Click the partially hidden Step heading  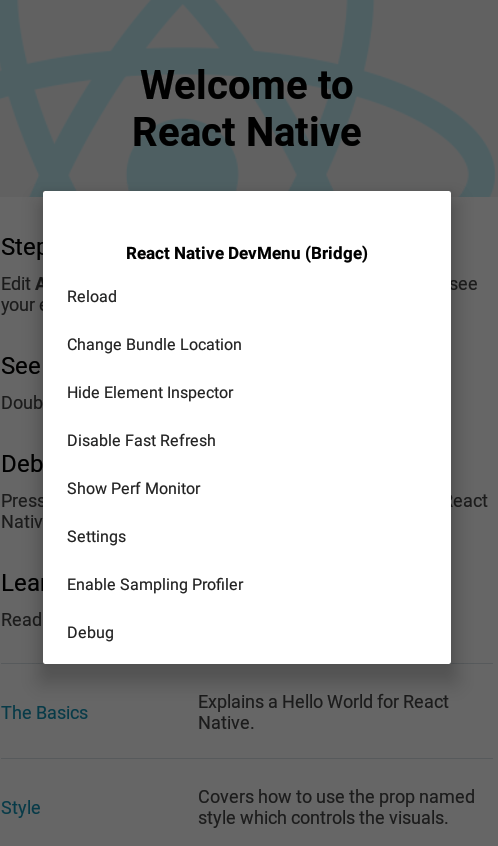[x=22, y=247]
